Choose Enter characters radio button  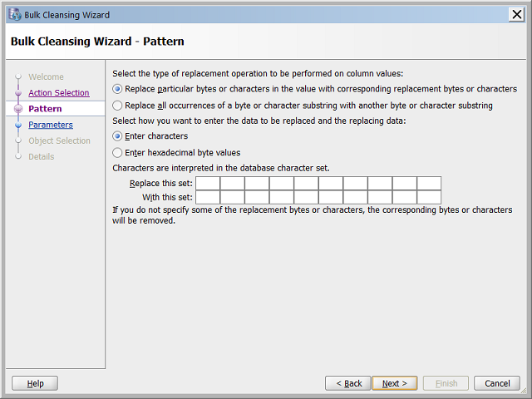117,136
